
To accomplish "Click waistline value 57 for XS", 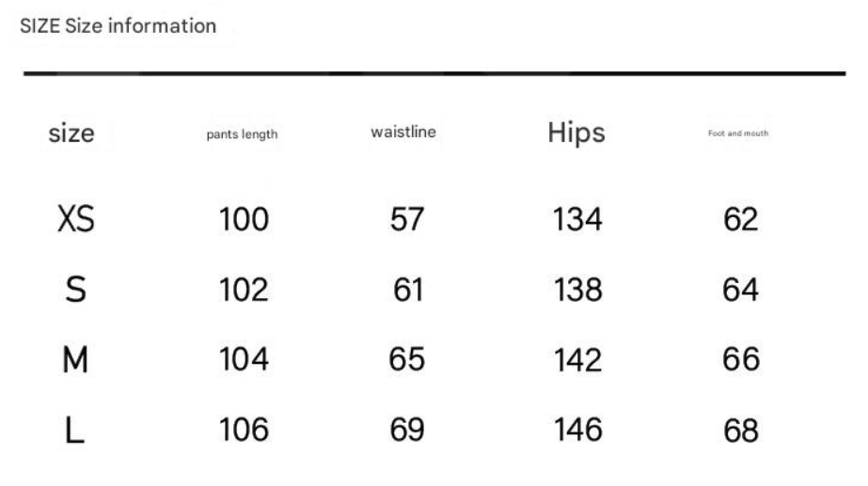I will coord(407,219).
